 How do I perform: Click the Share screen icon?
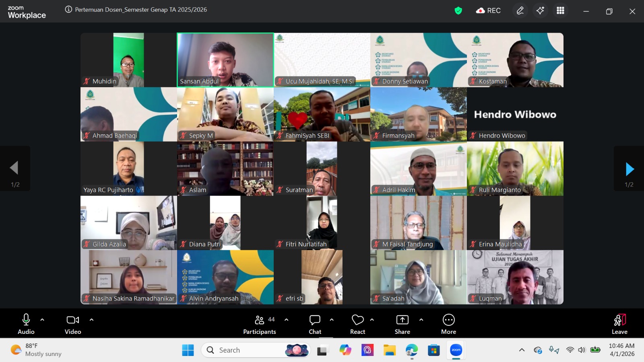(402, 324)
